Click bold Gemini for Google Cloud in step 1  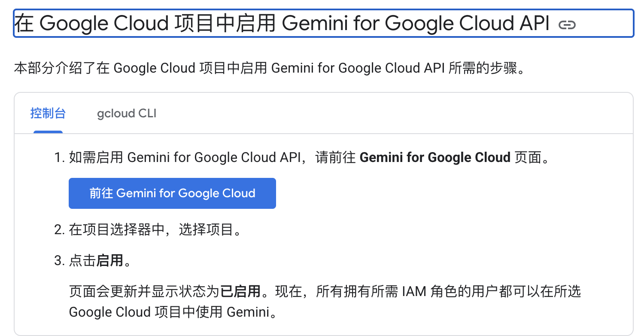point(435,157)
